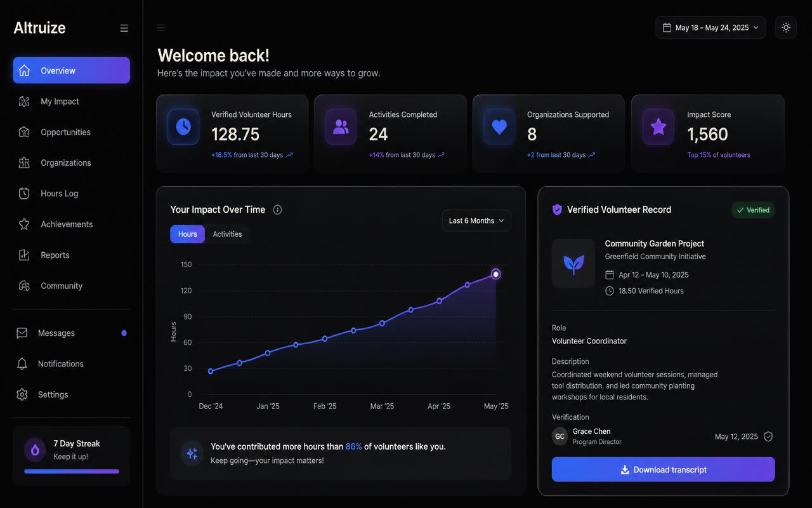Click the sparkle icon in the insight banner
This screenshot has width=812, height=508.
pos(192,453)
